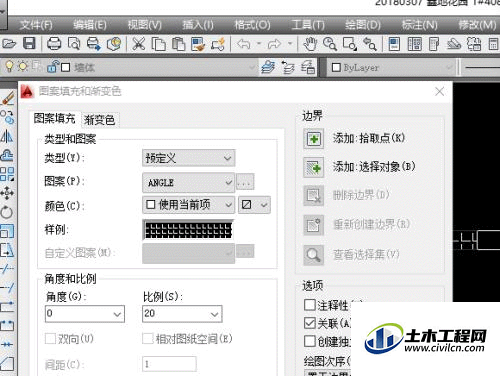Click the Zoom Previous icon
The width and height of the screenshot is (500, 376).
(370, 44)
